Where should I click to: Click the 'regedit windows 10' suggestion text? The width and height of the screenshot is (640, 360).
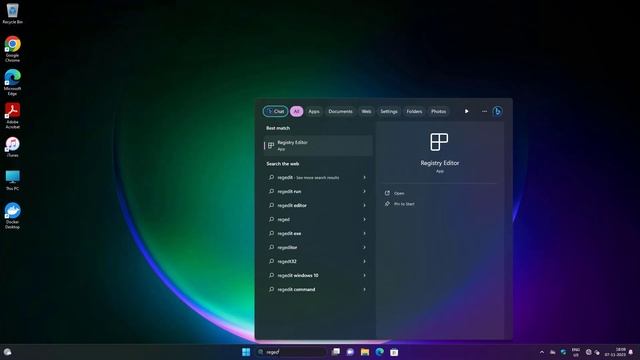[x=298, y=276]
